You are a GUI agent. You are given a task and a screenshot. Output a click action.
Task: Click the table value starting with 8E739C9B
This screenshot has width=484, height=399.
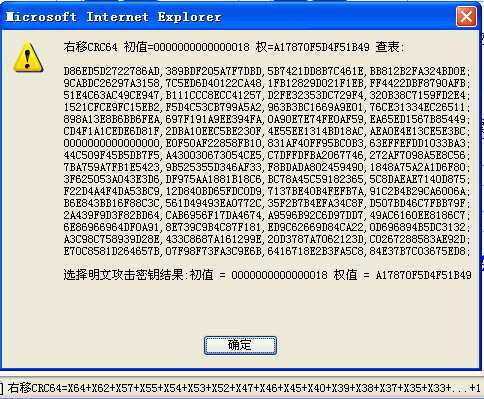[213, 227]
